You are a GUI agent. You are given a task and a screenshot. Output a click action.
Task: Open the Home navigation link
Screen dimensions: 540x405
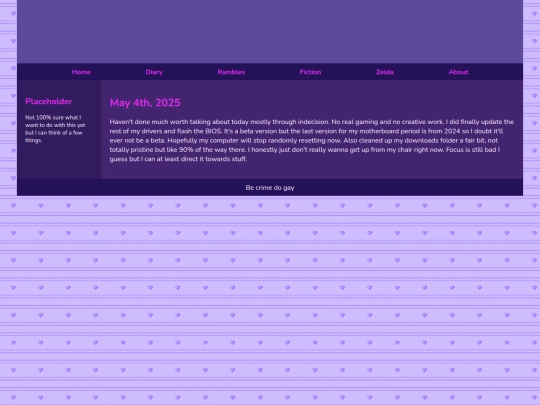(81, 72)
